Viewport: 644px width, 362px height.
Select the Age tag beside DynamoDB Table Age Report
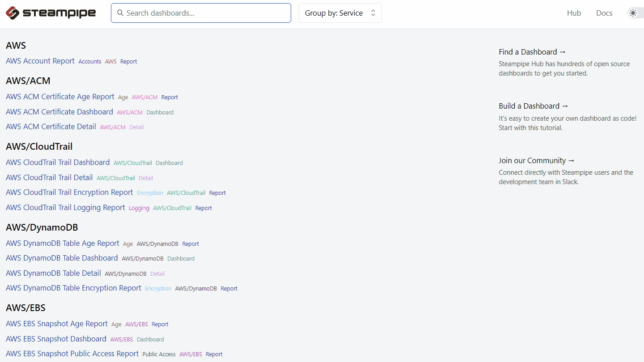[128, 244]
